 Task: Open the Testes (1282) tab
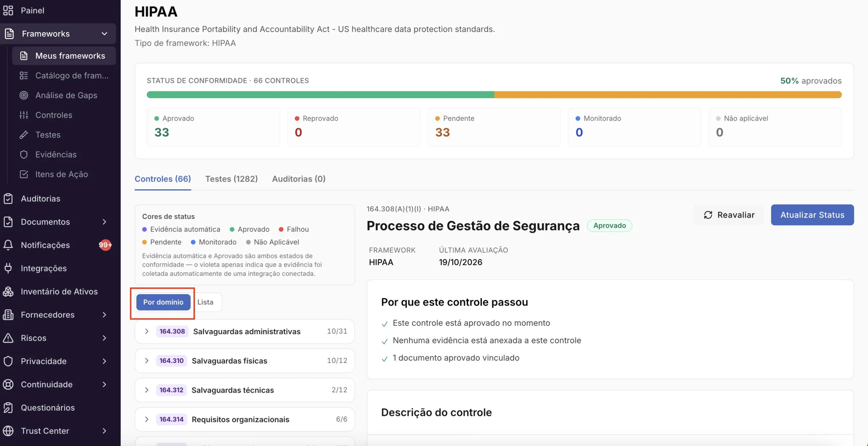(231, 179)
